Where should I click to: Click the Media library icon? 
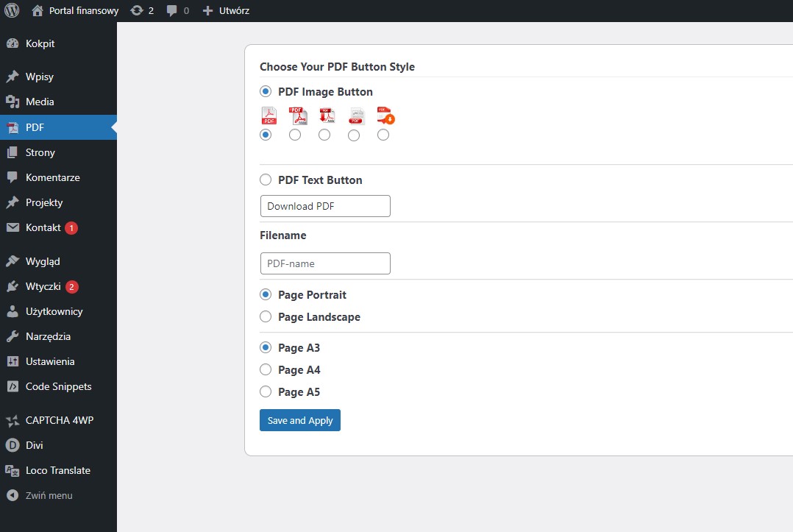click(x=13, y=102)
